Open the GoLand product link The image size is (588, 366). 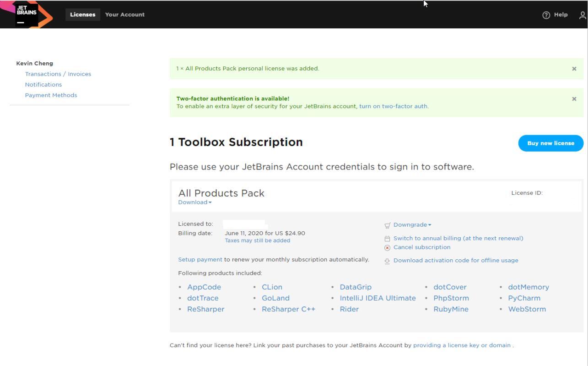pyautogui.click(x=276, y=298)
